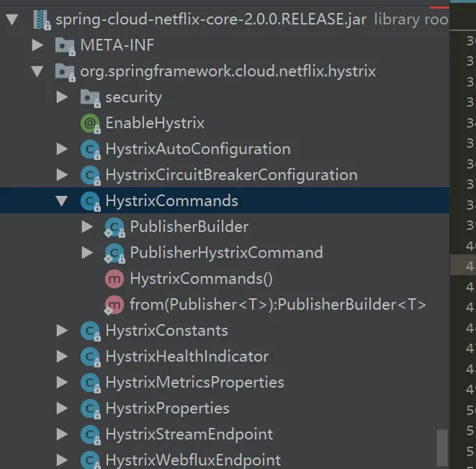Open HystrixAutoConfiguration class
This screenshot has width=476, height=469.
pos(198,149)
